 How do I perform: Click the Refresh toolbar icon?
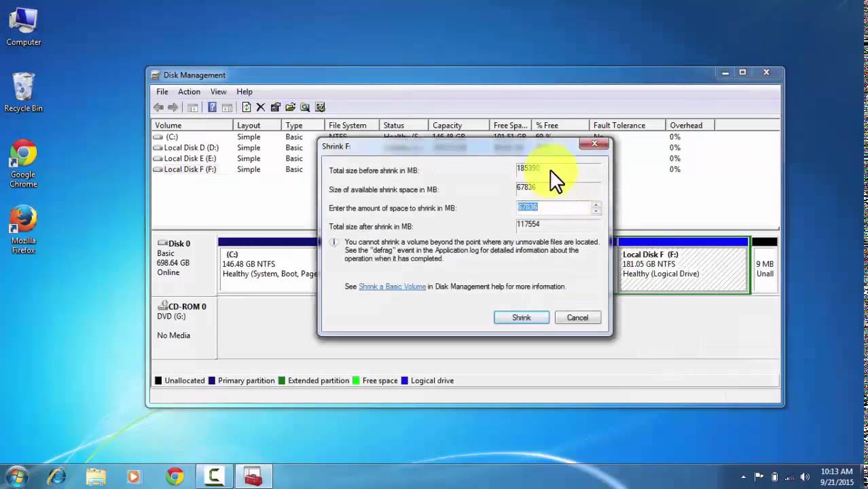tap(247, 107)
